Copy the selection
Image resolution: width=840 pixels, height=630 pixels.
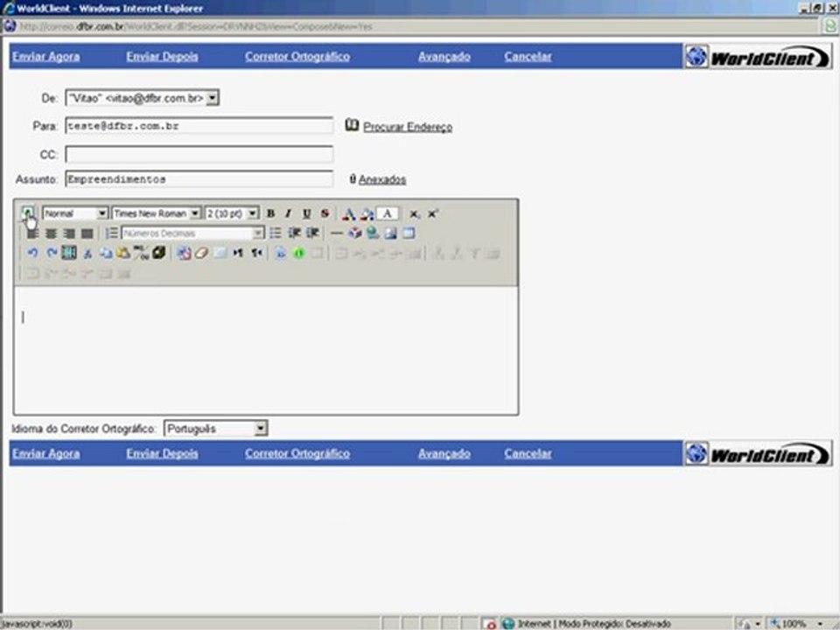point(106,253)
